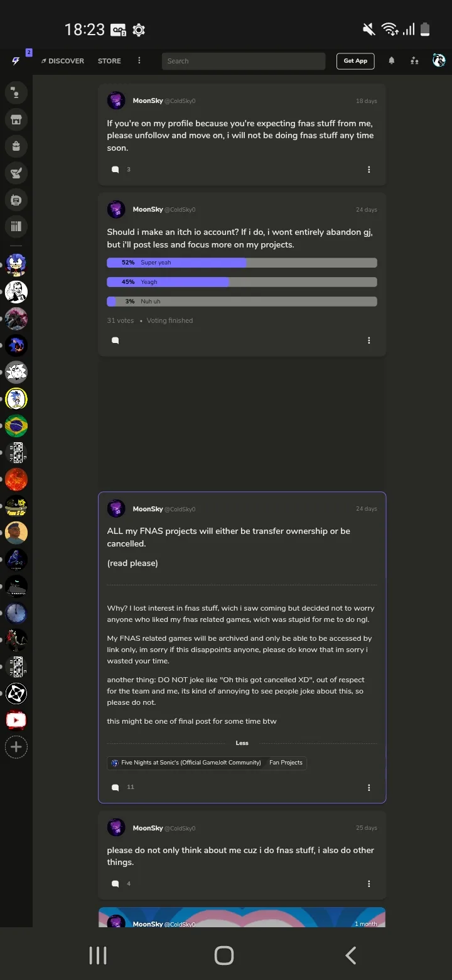This screenshot has height=980, width=452.
Task: Collapse the post using Less
Action: pos(242,743)
